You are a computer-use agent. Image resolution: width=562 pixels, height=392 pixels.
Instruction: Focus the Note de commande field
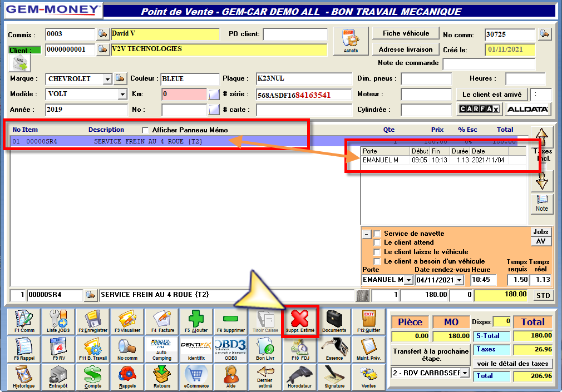(489, 64)
